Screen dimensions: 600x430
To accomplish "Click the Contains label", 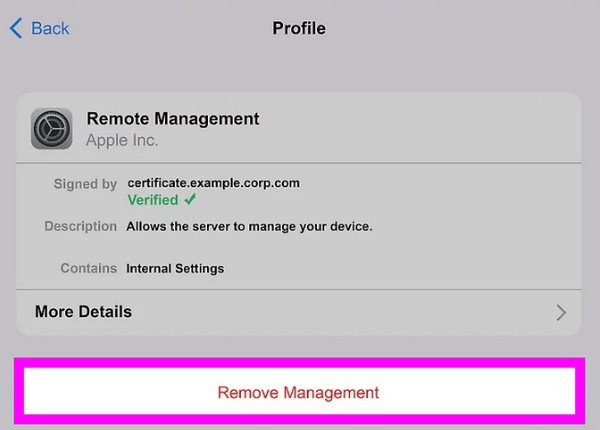I will point(89,268).
